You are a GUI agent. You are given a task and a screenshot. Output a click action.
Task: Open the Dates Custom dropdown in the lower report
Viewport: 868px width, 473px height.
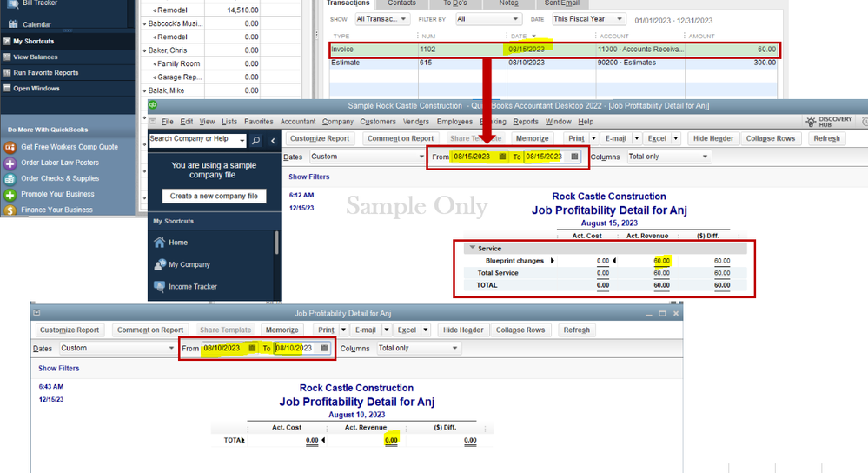117,348
